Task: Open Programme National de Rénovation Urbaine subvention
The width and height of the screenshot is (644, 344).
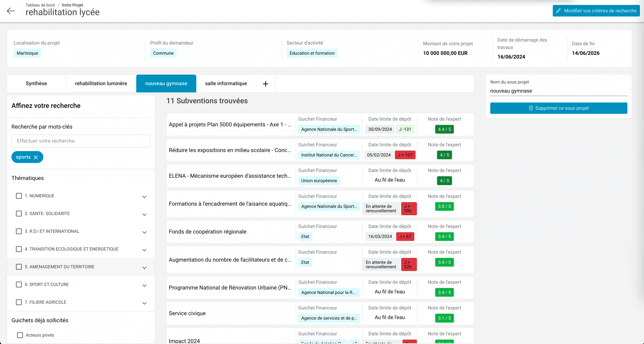Action: point(230,288)
